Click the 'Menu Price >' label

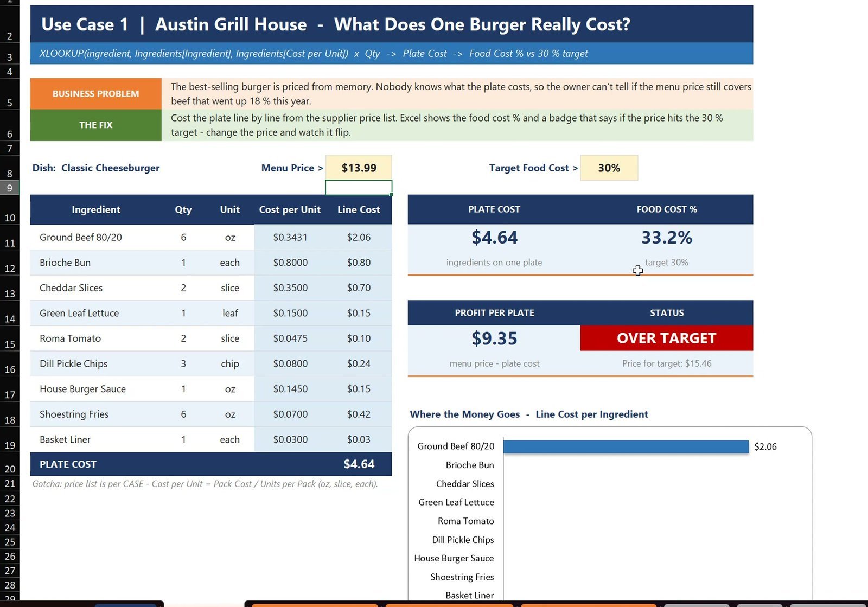(292, 168)
